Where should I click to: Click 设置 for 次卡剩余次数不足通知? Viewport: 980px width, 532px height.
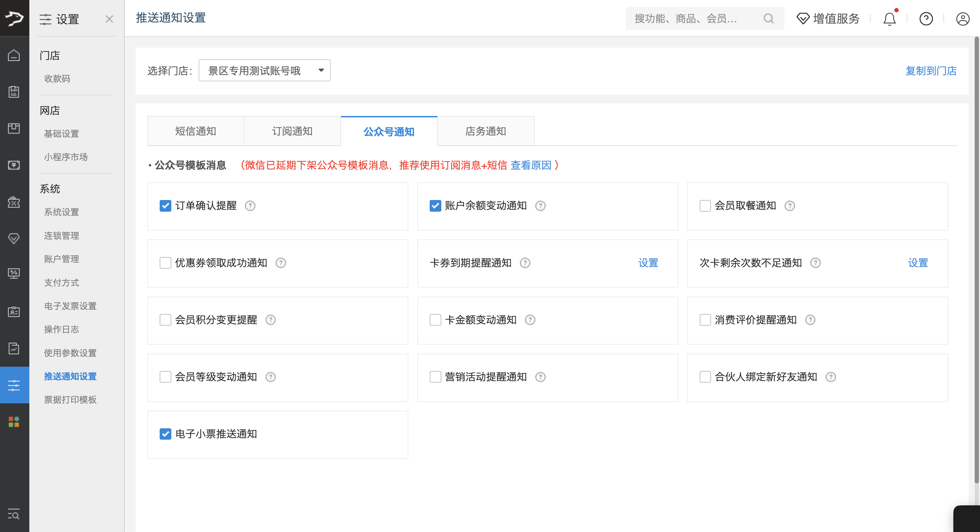tap(918, 263)
